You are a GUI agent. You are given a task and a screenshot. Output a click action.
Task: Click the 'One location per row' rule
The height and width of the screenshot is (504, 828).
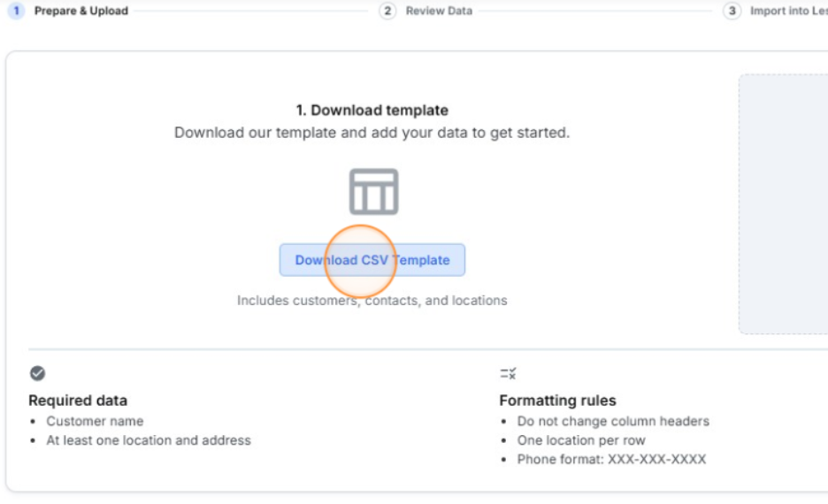pyautogui.click(x=581, y=440)
